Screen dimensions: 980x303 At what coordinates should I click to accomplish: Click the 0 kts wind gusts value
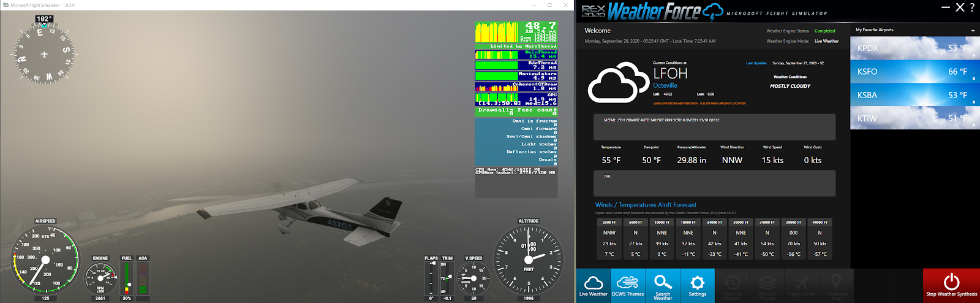click(813, 160)
